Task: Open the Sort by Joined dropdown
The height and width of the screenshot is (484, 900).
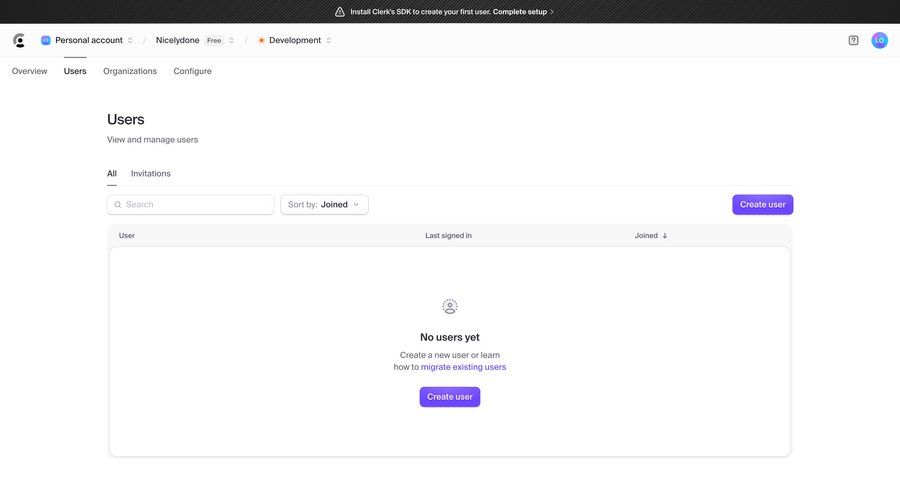Action: click(x=324, y=205)
